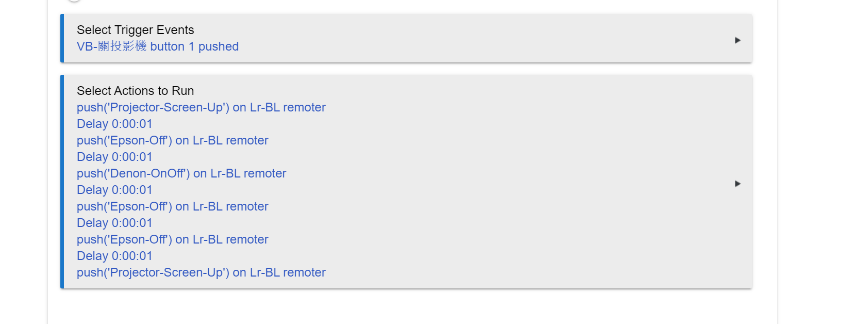This screenshot has height=324, width=868.
Task: Select the Delay between the last two Epson-Off actions
Action: point(114,223)
